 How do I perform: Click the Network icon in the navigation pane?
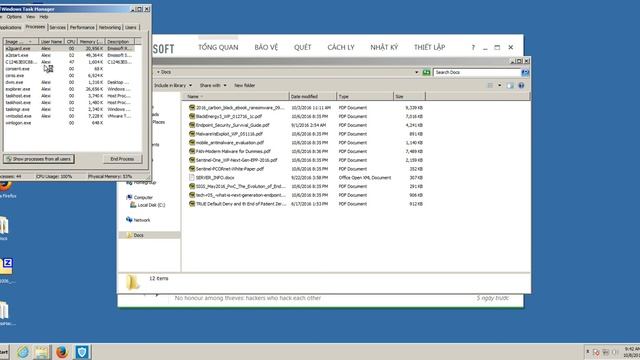[129, 220]
